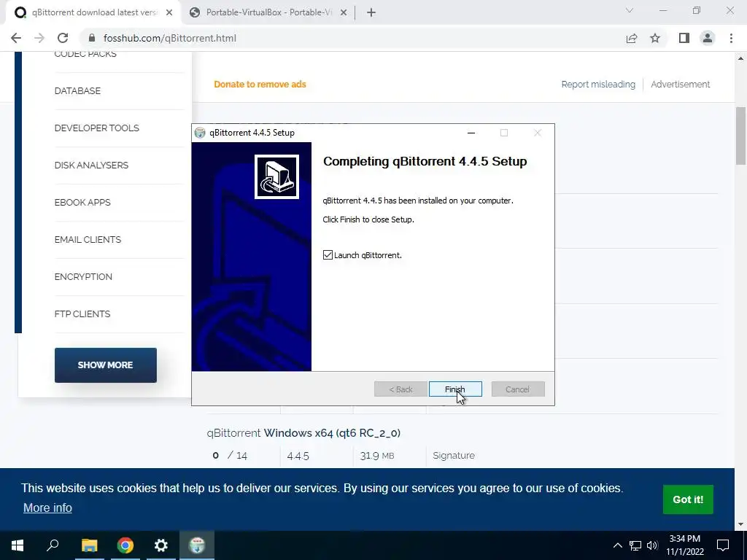Click the 31.9 MB size text

[x=377, y=456]
